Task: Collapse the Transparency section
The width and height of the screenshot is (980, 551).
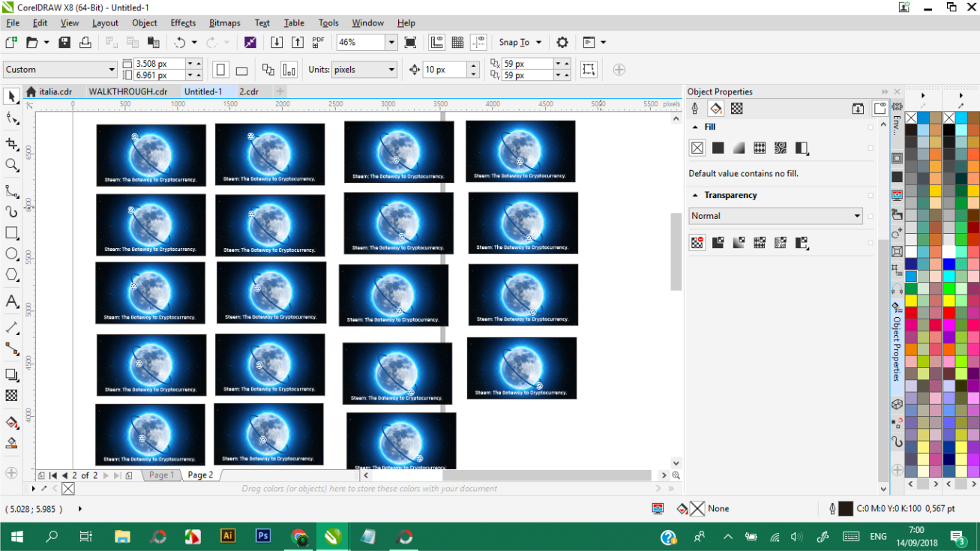Action: 695,196
